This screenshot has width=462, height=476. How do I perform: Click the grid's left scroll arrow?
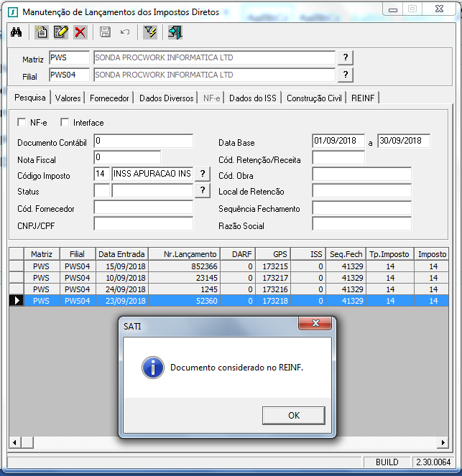pos(14,442)
